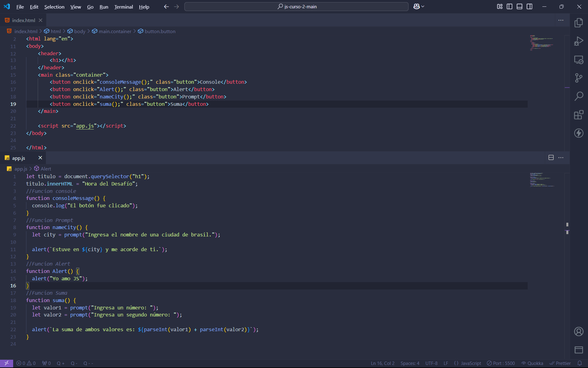The image size is (588, 368).
Task: Select the index.html editor tab
Action: 23,20
